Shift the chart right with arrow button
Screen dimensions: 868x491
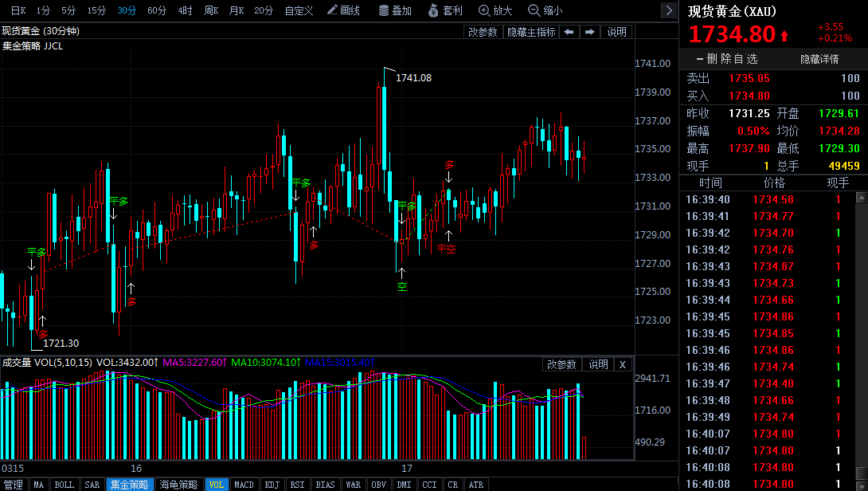(589, 32)
